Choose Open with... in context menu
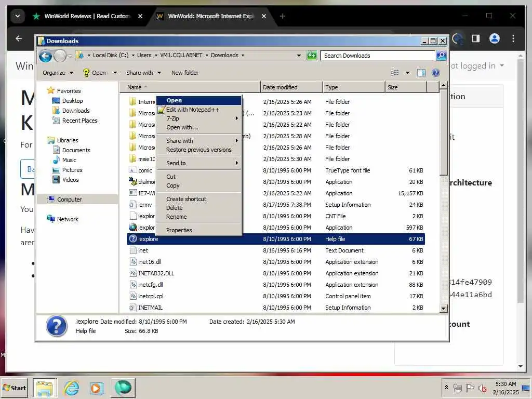532x399 pixels. (199, 127)
